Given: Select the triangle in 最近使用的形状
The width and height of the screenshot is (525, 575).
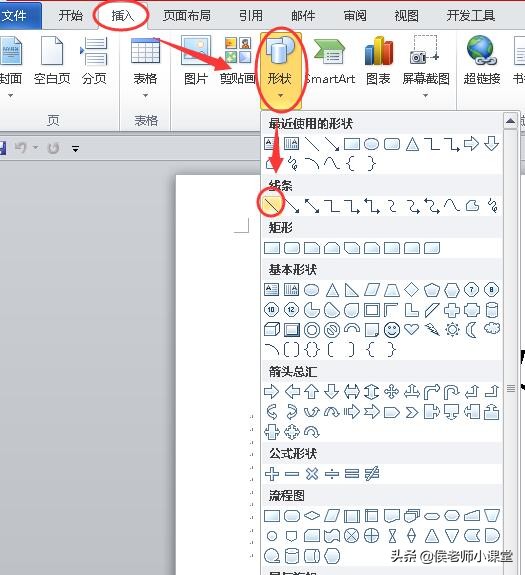Looking at the screenshot, I should [x=412, y=144].
